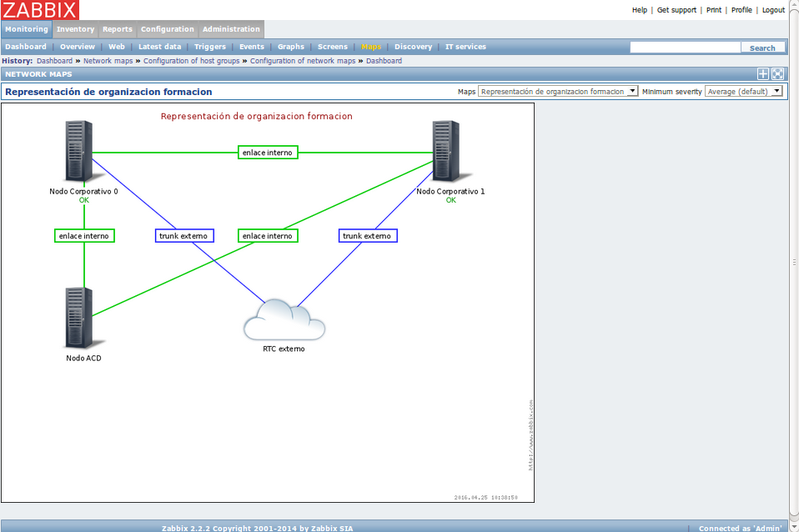
Task: Open the Get support link
Action: pyautogui.click(x=676, y=10)
